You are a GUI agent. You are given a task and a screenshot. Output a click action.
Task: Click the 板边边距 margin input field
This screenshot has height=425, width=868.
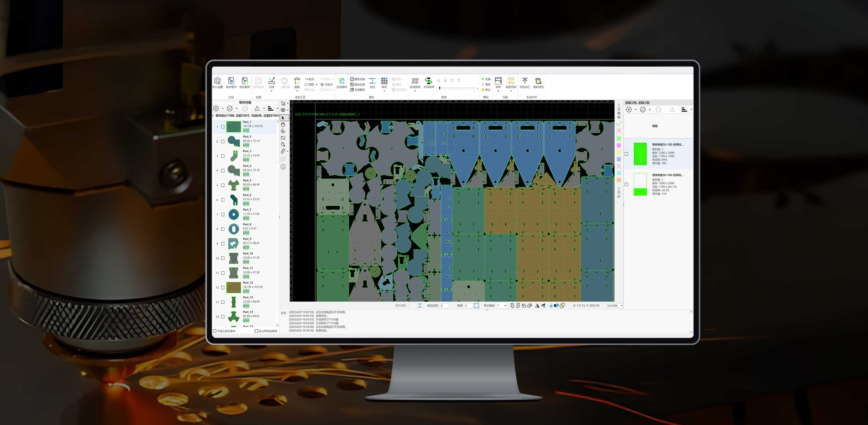pyautogui.click(x=444, y=306)
